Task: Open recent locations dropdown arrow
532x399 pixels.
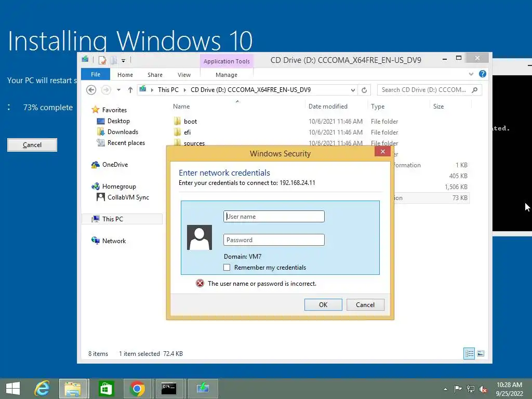Action: pyautogui.click(x=118, y=90)
